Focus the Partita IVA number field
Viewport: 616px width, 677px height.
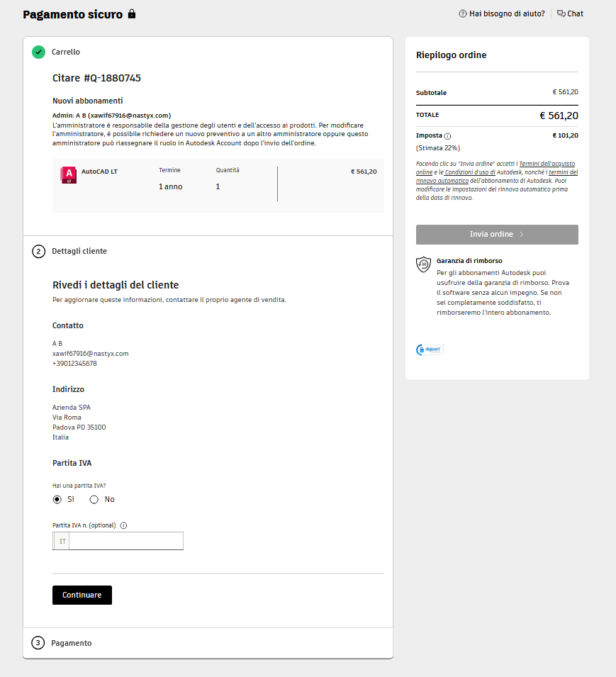(x=126, y=541)
